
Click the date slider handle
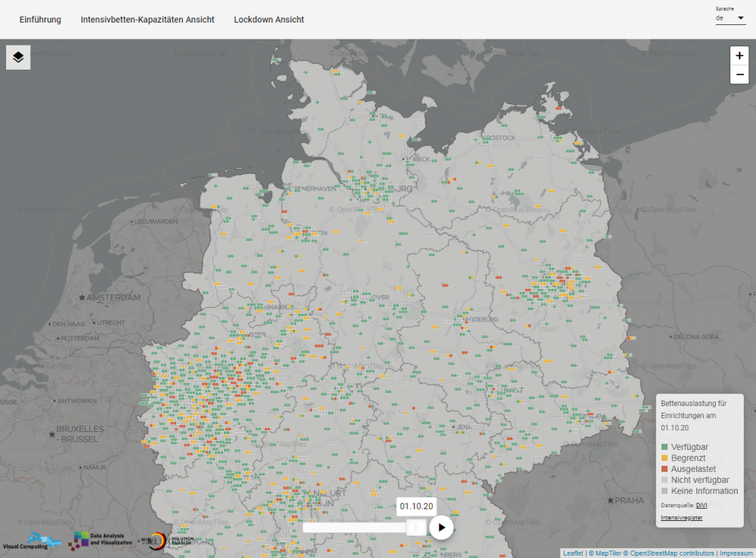tap(416, 527)
